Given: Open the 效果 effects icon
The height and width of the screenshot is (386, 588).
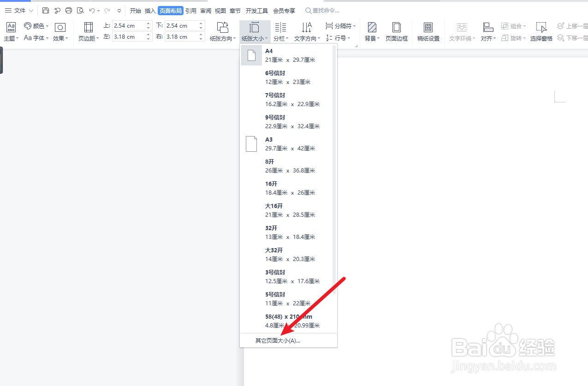Looking at the screenshot, I should (60, 27).
